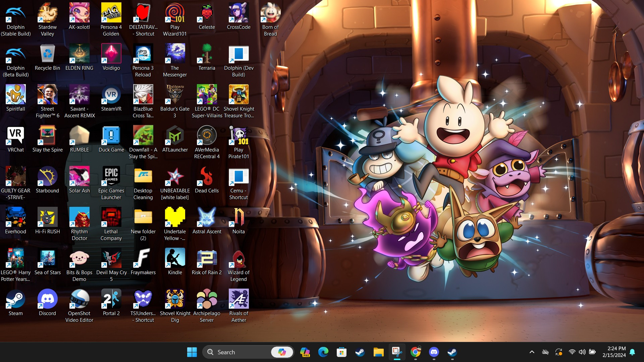Select the Persona 4 Golden shortcut
Viewport: 644px width, 362px height.
(x=111, y=19)
